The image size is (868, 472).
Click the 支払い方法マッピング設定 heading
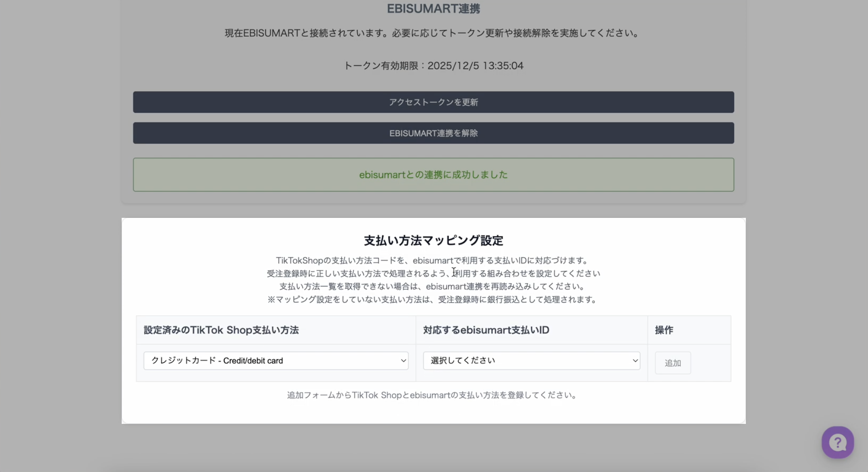click(x=434, y=241)
